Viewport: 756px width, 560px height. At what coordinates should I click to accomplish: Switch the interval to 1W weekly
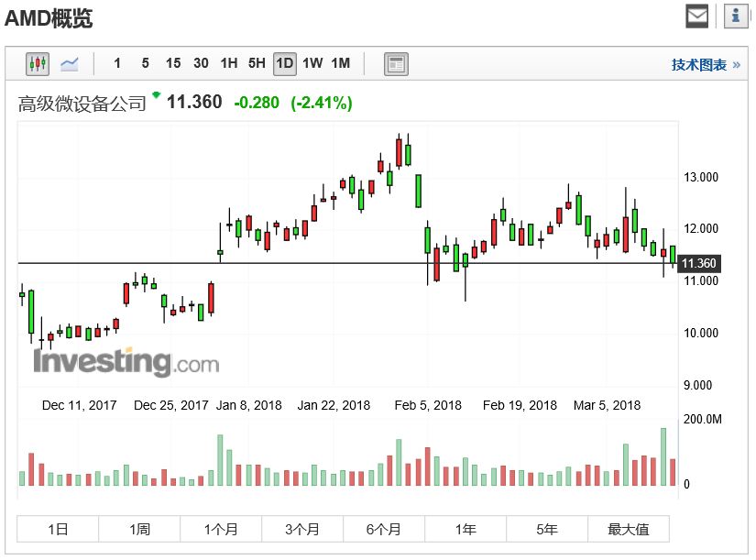tap(312, 64)
